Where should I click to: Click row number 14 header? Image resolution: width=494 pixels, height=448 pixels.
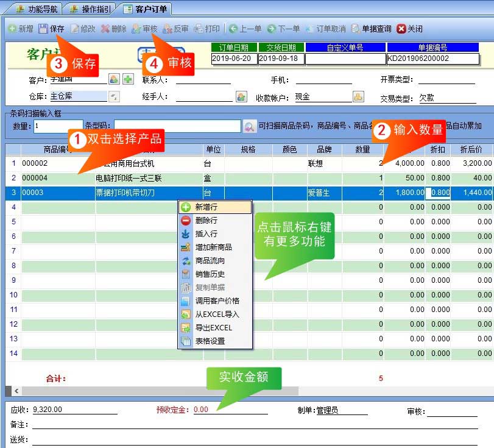click(x=13, y=354)
